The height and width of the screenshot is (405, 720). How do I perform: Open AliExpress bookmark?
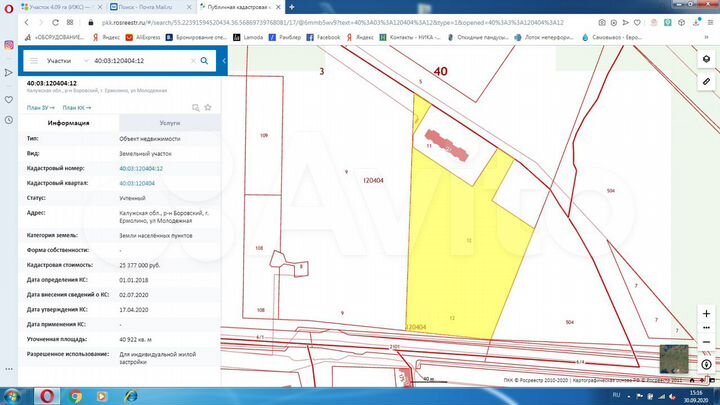(x=143, y=36)
